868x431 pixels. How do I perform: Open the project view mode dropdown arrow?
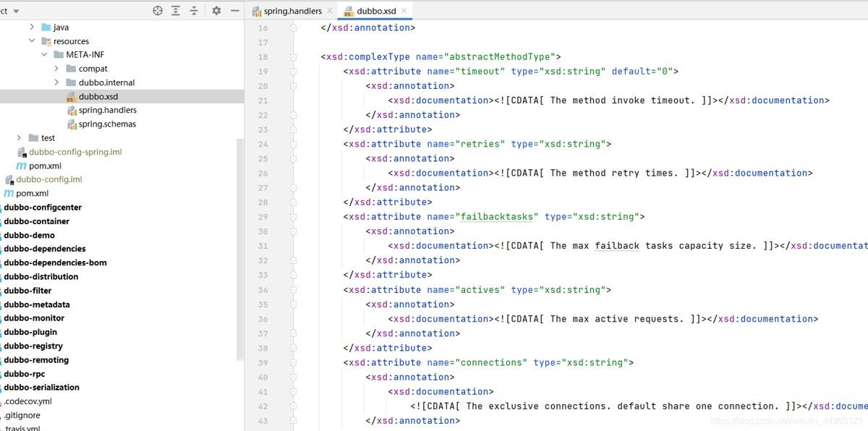[x=17, y=12]
